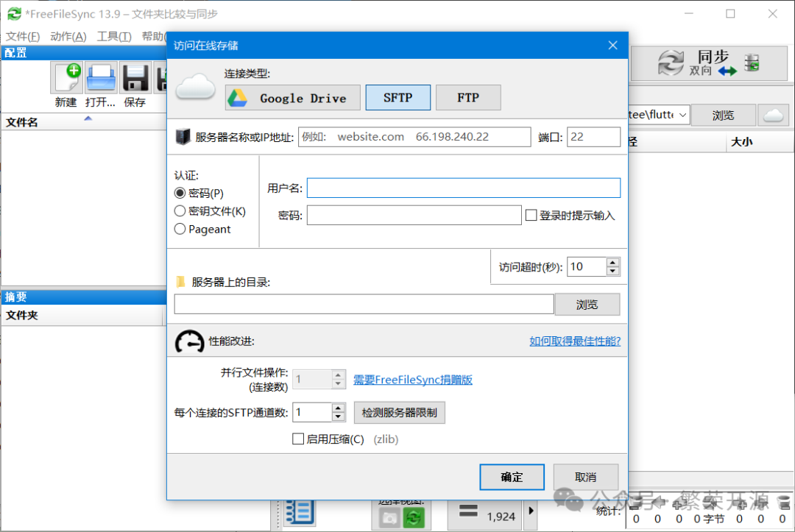Focus the 密码 password field
This screenshot has height=532, width=795.
pos(414,216)
